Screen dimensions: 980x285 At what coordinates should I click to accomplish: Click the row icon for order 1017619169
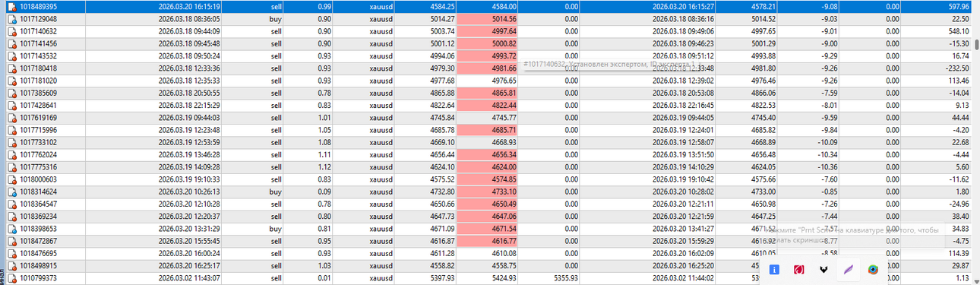11,118
